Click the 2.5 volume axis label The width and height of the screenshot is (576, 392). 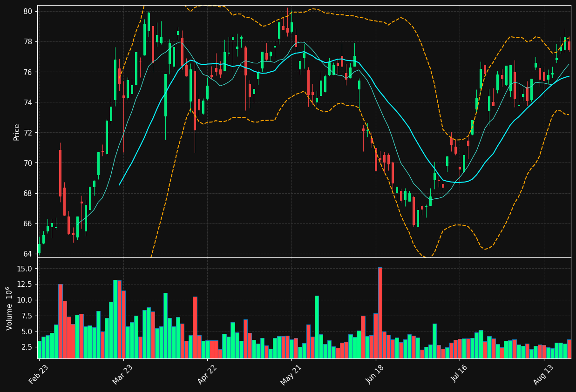(27, 347)
